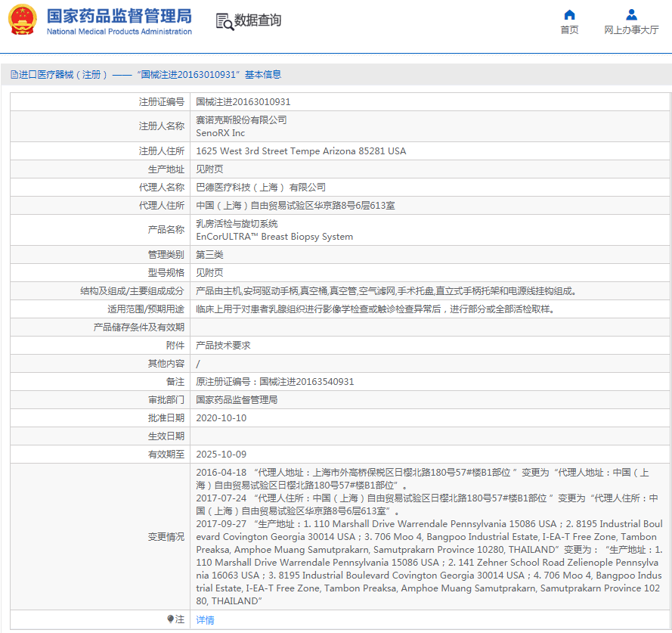Click the 网上办事大厅 person icon
This screenshot has width=672, height=633.
click(x=631, y=14)
